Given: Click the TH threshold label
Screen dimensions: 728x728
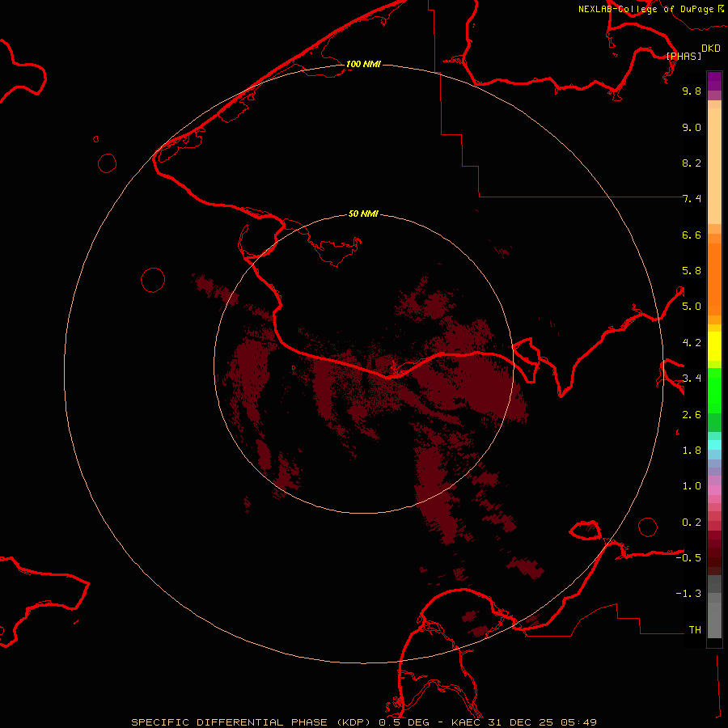Looking at the screenshot, I should pos(695,629).
